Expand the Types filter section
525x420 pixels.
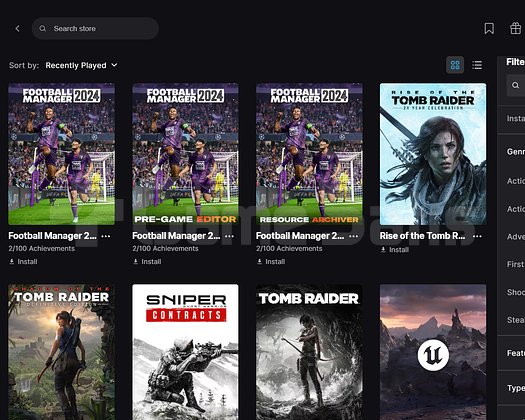coord(512,388)
